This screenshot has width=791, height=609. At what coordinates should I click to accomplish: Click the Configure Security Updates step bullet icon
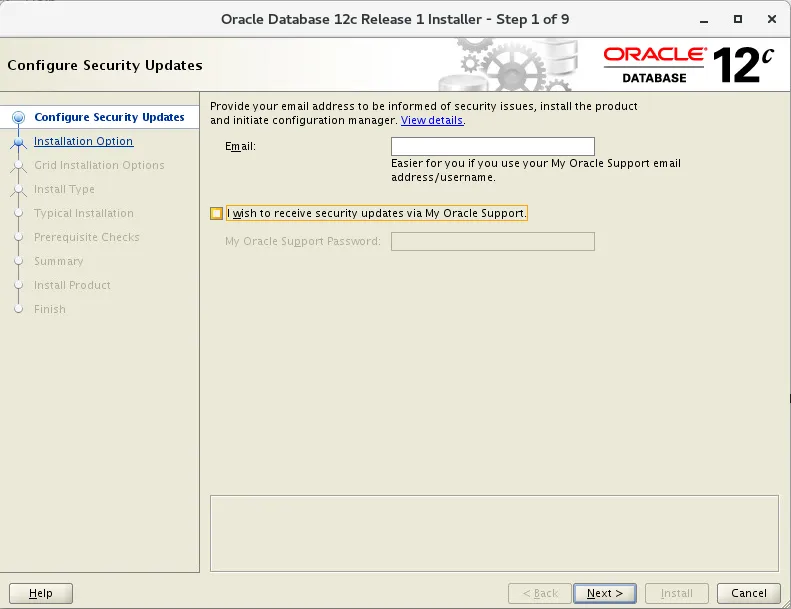pyautogui.click(x=19, y=118)
